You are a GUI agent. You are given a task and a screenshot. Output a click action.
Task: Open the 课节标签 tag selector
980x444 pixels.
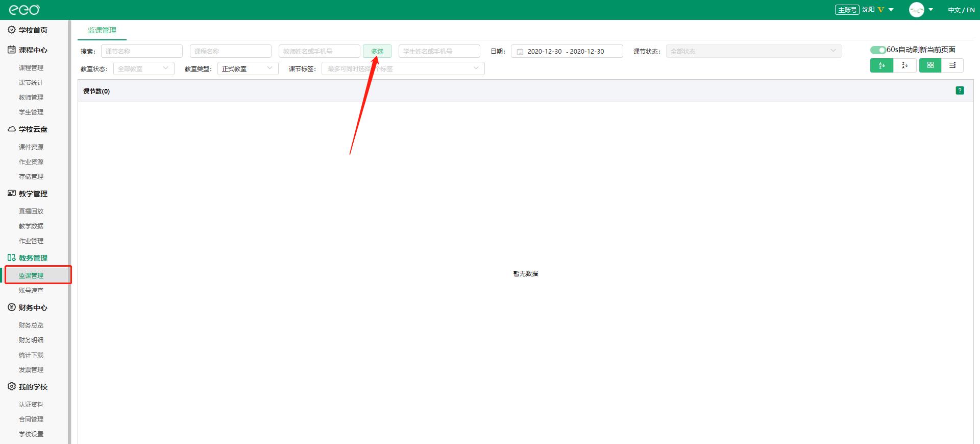click(x=403, y=68)
